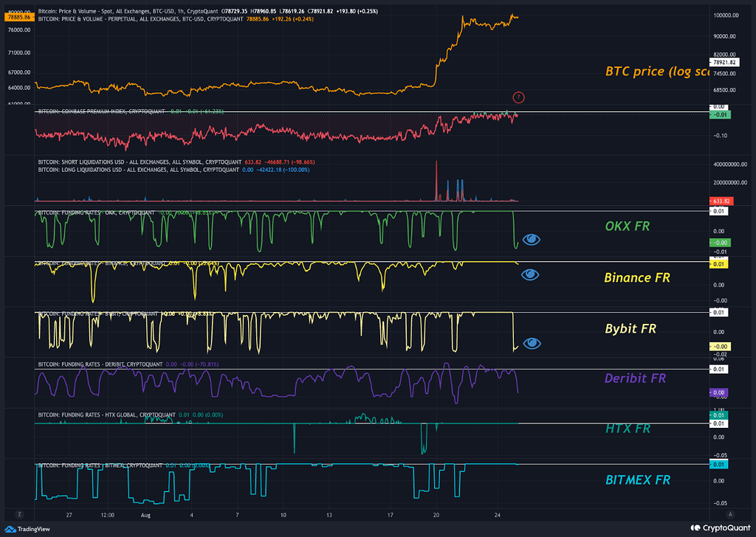756x537 pixels.
Task: Click the 24 date axis label
Action: click(498, 515)
